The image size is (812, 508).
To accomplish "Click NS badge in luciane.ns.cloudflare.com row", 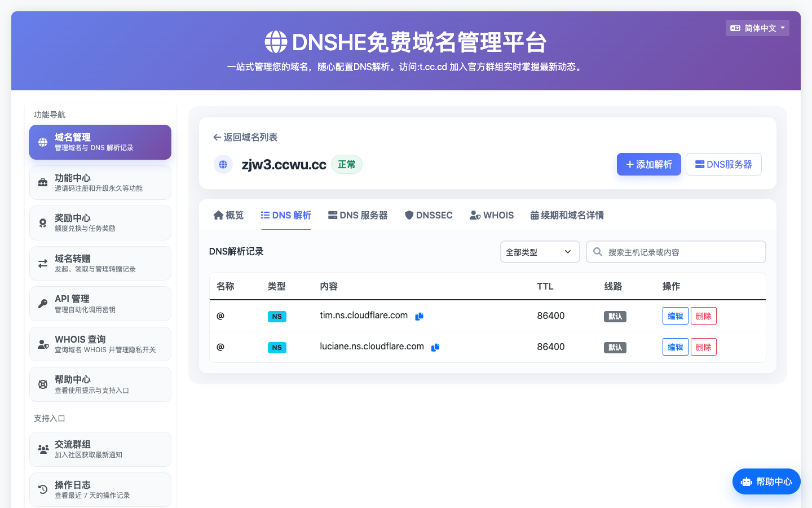I will point(277,348).
